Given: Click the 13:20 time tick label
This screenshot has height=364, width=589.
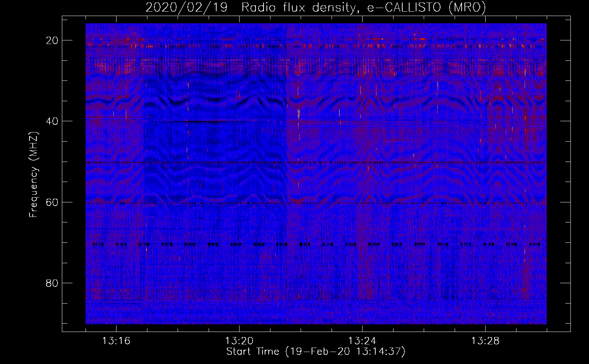Looking at the screenshot, I should coord(239,341).
